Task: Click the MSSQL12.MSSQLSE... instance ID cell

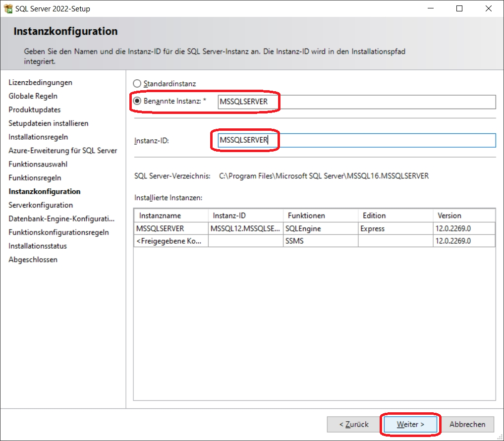Action: 246,228
